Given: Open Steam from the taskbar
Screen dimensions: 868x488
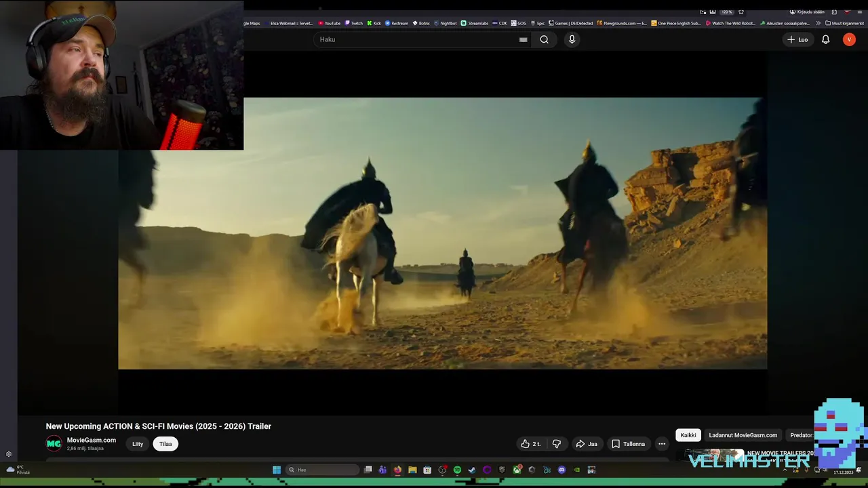Looking at the screenshot, I should 472,470.
